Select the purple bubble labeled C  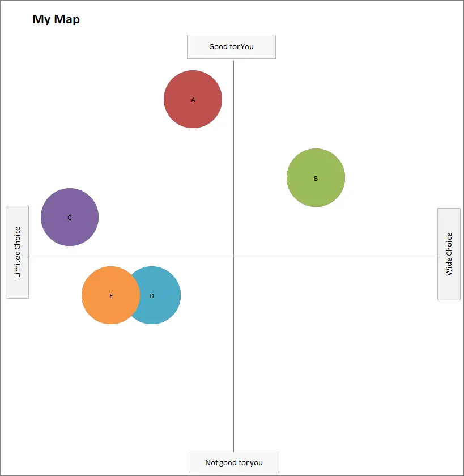tap(70, 217)
